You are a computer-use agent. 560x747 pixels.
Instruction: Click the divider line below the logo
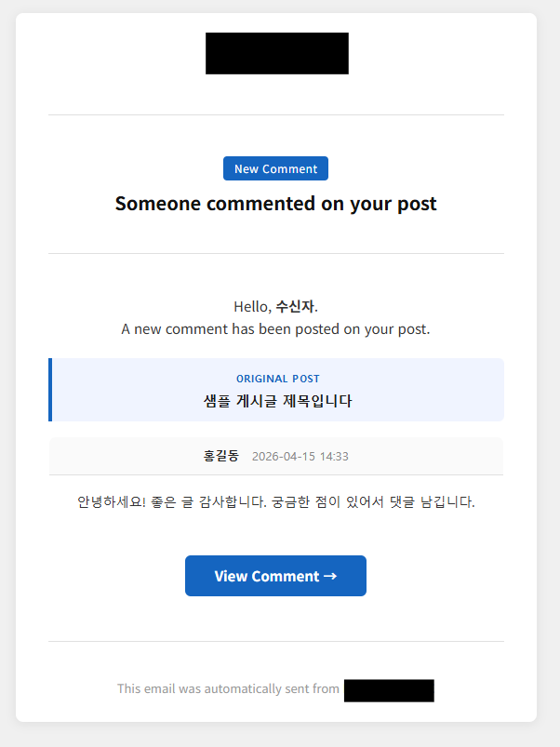275,115
